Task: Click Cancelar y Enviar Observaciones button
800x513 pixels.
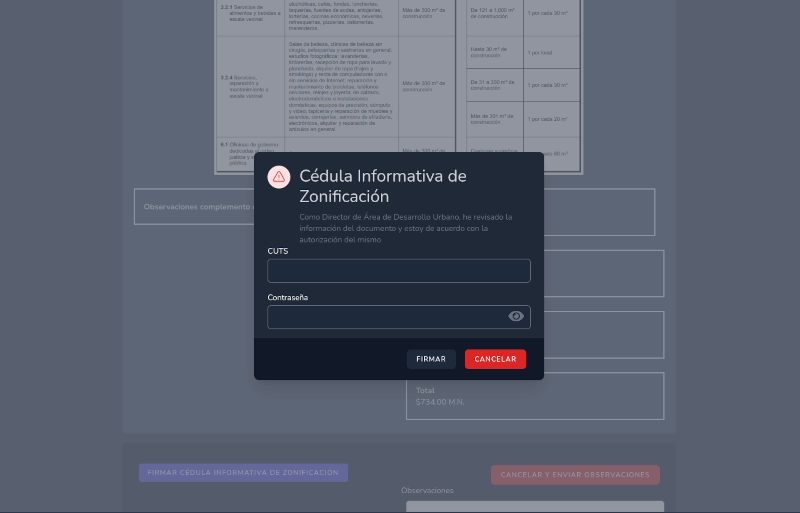Action: tap(575, 475)
